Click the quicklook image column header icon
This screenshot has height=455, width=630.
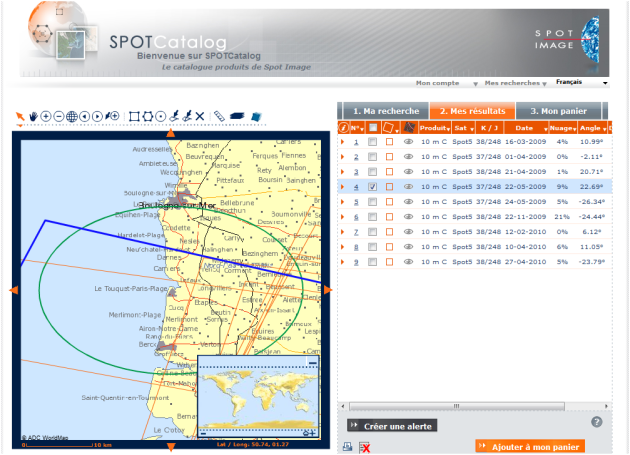tap(409, 128)
